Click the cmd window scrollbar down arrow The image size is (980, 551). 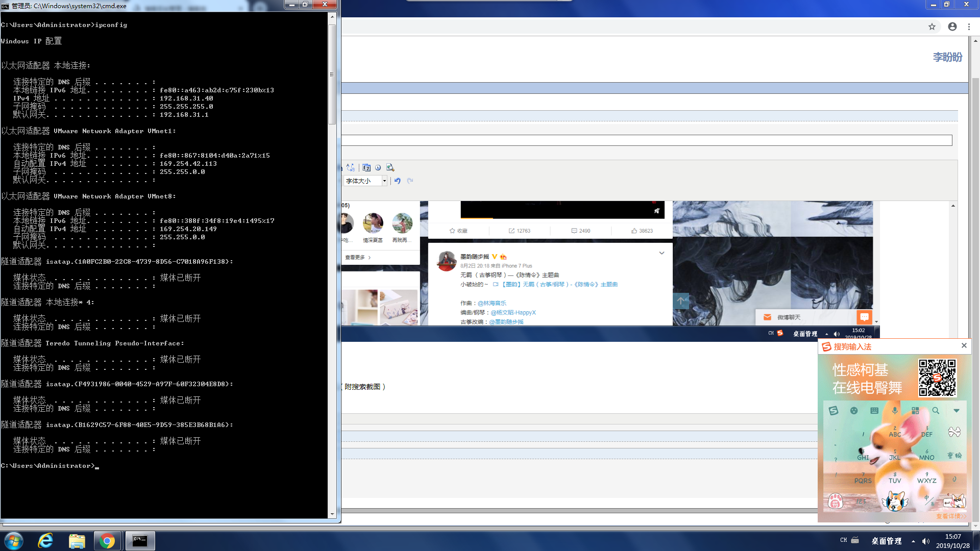pos(332,514)
